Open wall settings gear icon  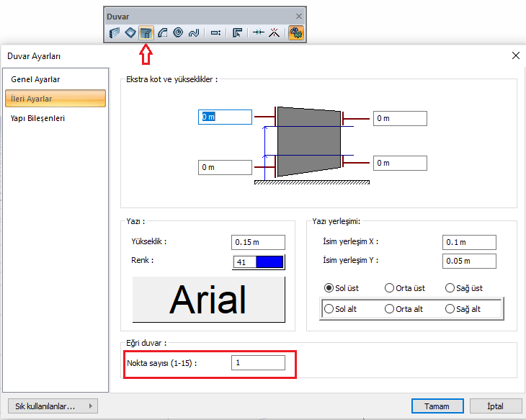pyautogui.click(x=295, y=32)
